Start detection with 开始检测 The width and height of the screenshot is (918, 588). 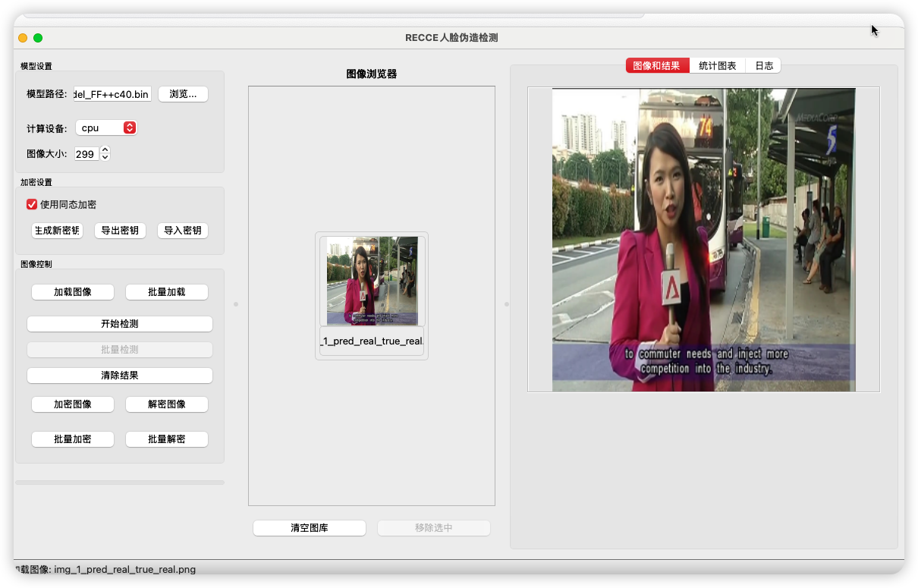(120, 324)
